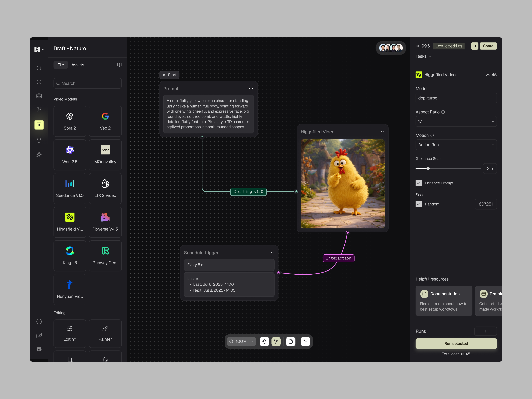Select the hand pan tool
Viewport: 532px width, 399px height.
click(264, 341)
